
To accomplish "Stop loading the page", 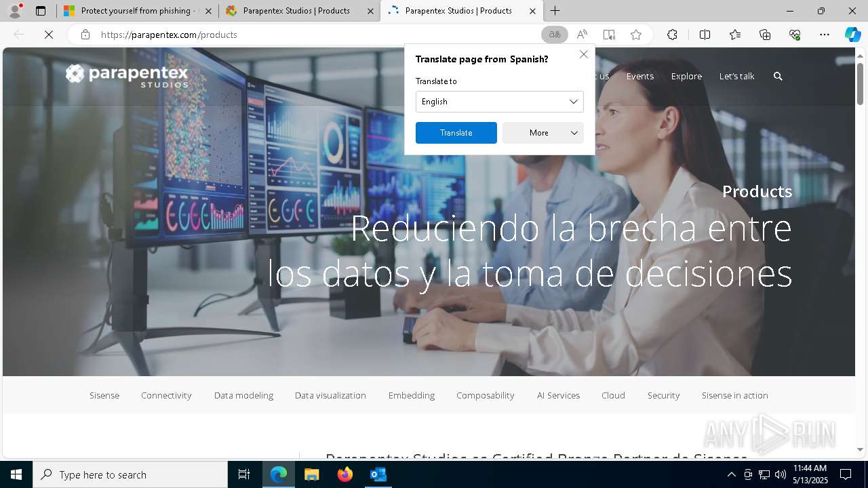I will pos(49,35).
